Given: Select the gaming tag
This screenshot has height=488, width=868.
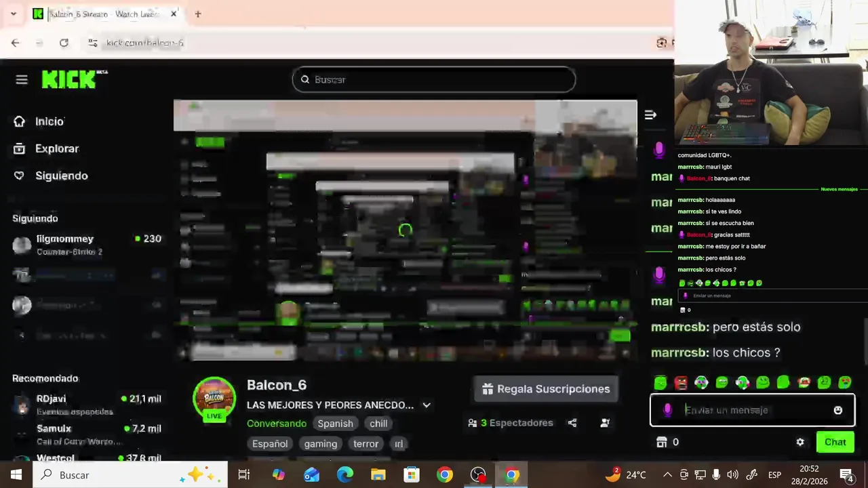Looking at the screenshot, I should (x=321, y=444).
